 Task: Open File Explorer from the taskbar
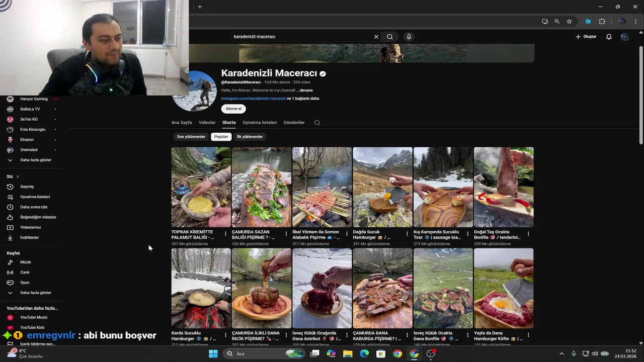point(348,353)
